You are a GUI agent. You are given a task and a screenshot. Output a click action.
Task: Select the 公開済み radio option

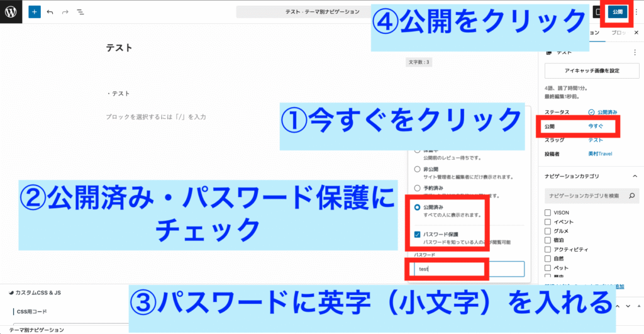(417, 207)
